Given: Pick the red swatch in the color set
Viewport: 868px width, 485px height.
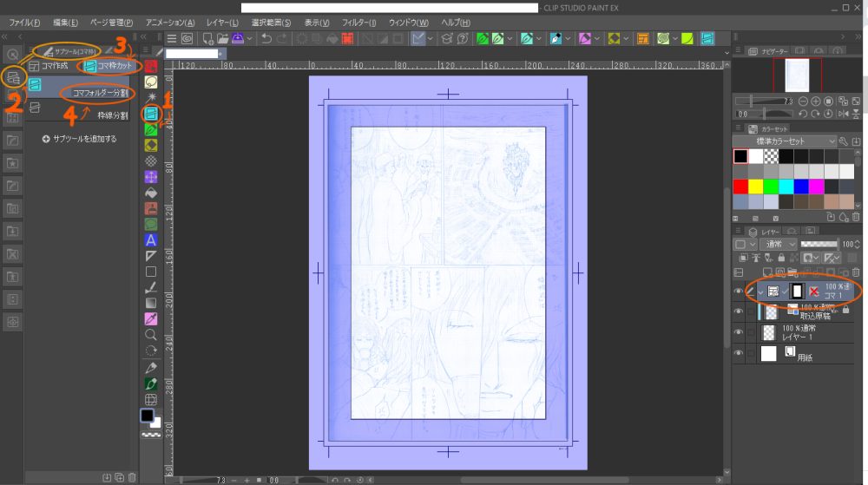Looking at the screenshot, I should [740, 186].
